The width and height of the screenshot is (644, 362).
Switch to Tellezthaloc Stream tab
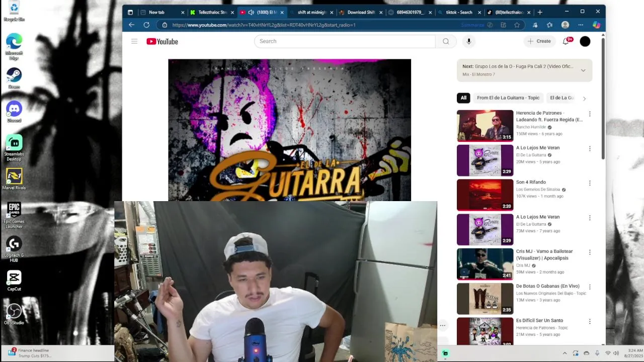[212, 12]
